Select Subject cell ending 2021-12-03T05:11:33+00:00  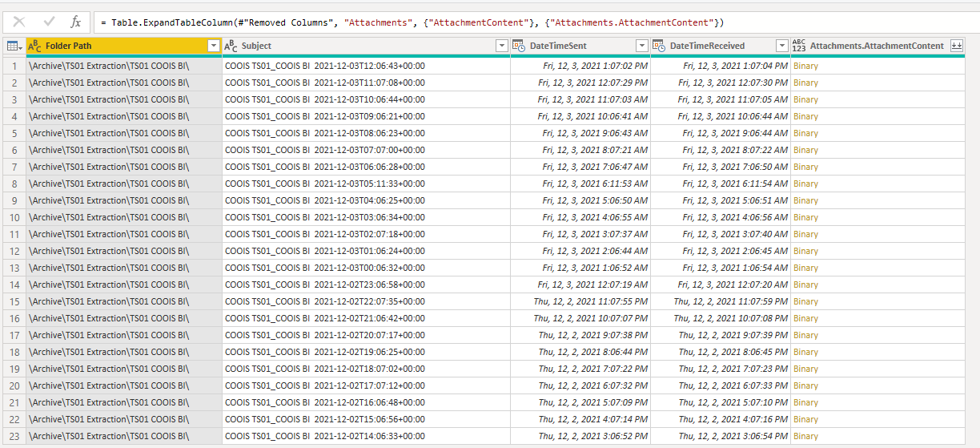click(x=367, y=184)
